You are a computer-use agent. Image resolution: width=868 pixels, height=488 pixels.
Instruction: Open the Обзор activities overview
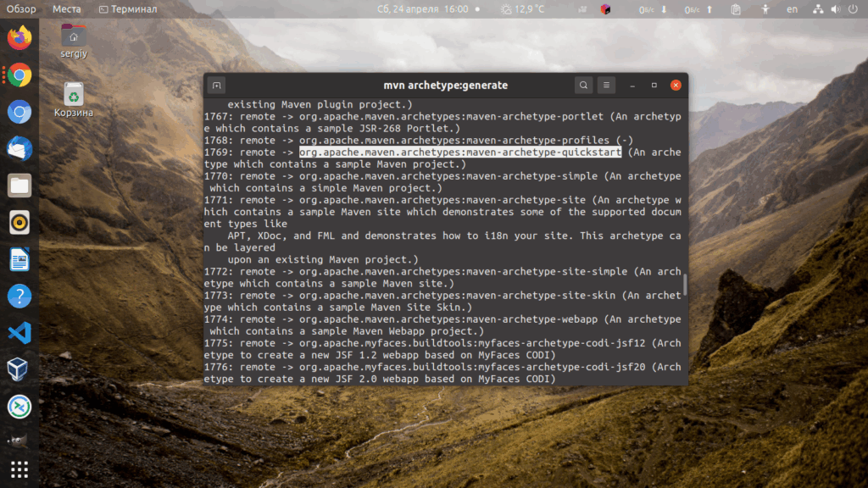pyautogui.click(x=21, y=9)
